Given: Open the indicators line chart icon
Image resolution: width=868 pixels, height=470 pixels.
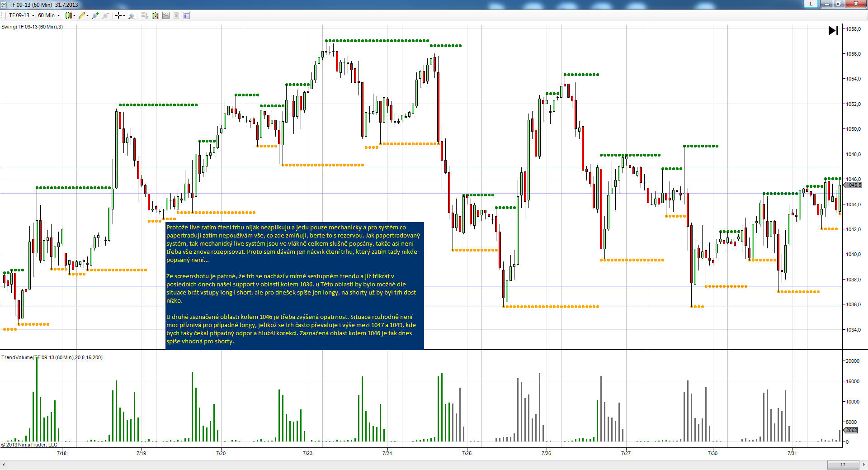Looking at the screenshot, I should (x=166, y=15).
